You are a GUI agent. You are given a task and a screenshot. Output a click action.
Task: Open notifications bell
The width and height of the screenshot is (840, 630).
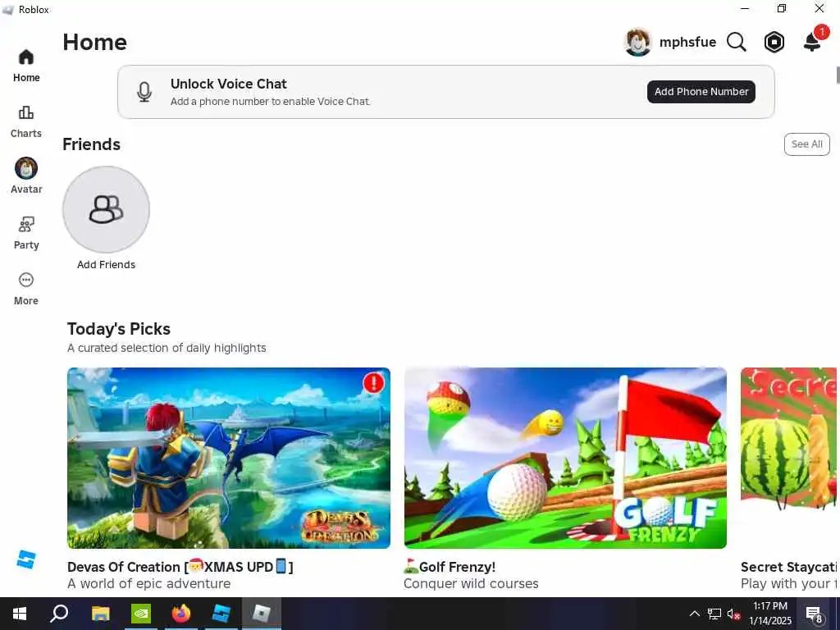[x=813, y=41]
